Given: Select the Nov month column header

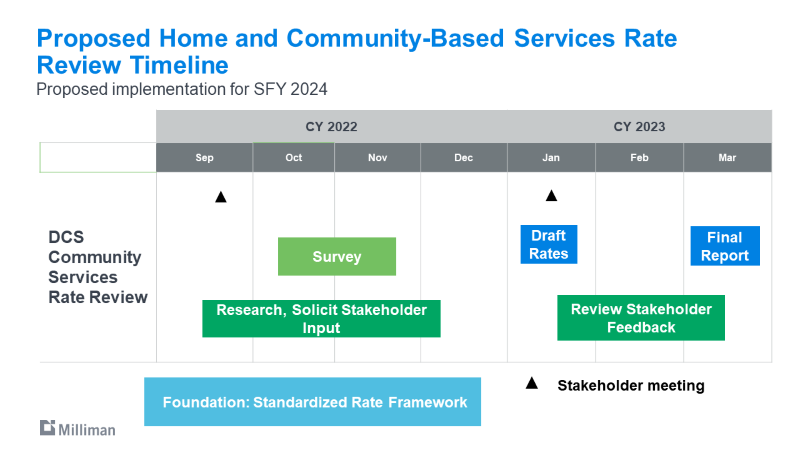Looking at the screenshot, I should click(x=377, y=158).
